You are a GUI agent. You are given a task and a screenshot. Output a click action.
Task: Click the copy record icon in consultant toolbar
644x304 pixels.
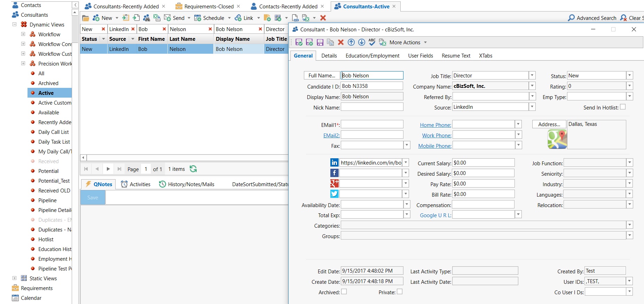tap(330, 42)
